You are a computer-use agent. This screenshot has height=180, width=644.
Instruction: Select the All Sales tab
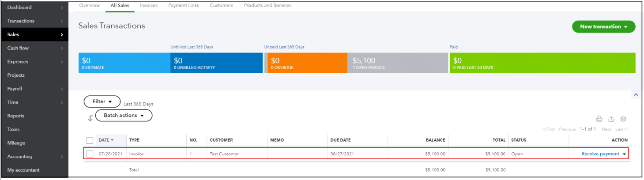[120, 6]
